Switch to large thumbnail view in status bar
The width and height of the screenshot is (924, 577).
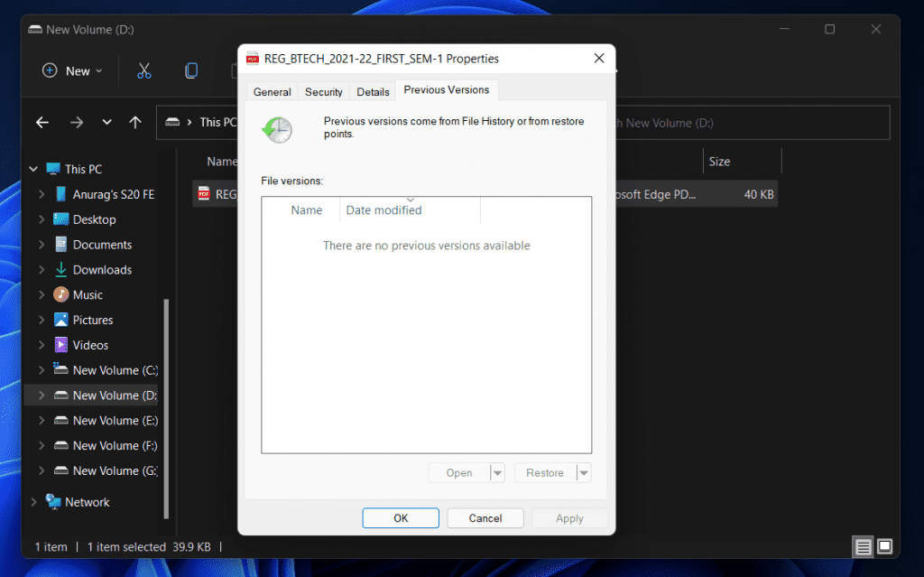[883, 546]
